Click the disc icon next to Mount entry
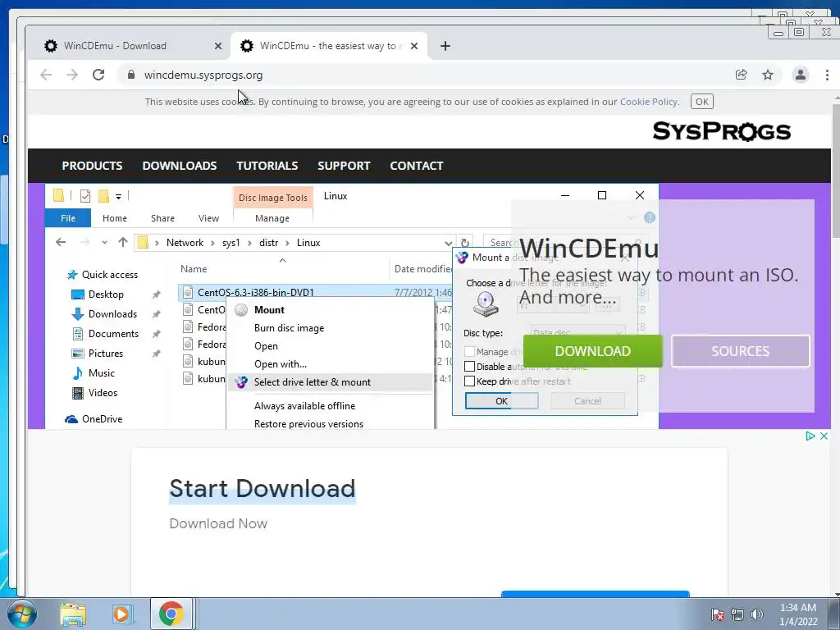Screen dimensions: 840x630 [241, 310]
